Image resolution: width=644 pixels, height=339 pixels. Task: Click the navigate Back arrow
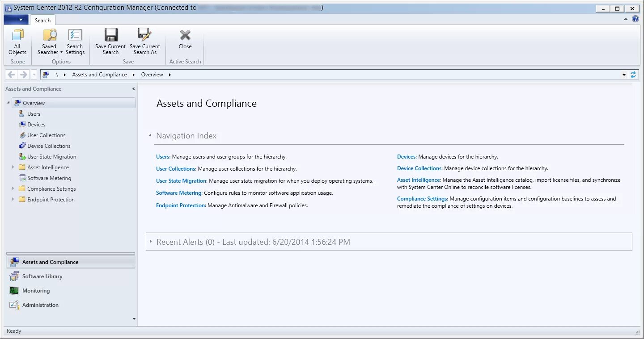pos(11,75)
